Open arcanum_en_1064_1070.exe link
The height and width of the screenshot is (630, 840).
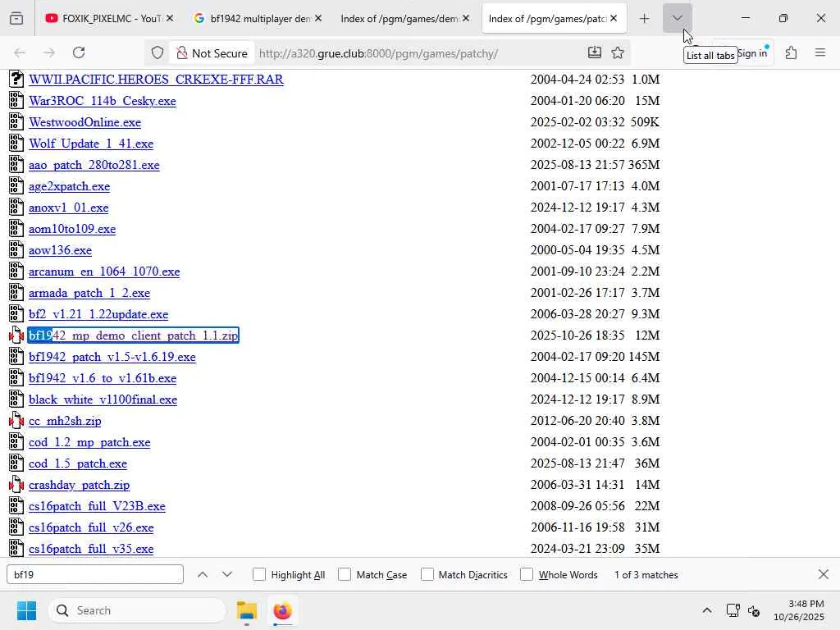click(104, 272)
